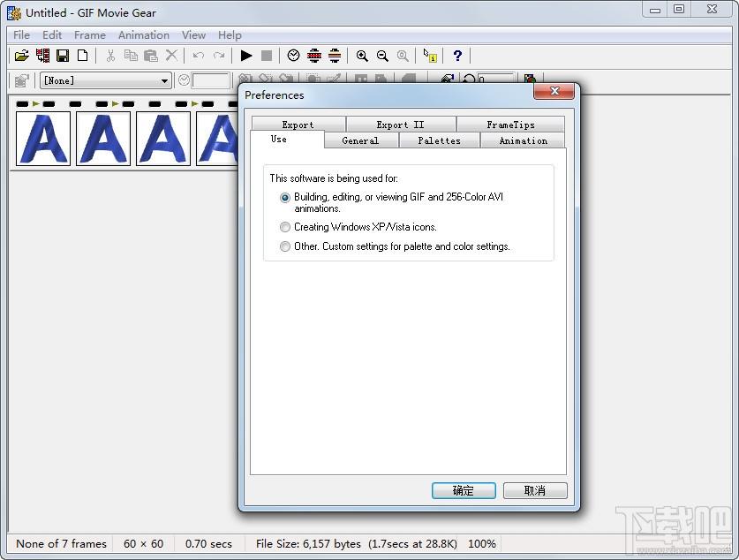
Task: Click the frame timing clock icon
Action: tap(293, 56)
